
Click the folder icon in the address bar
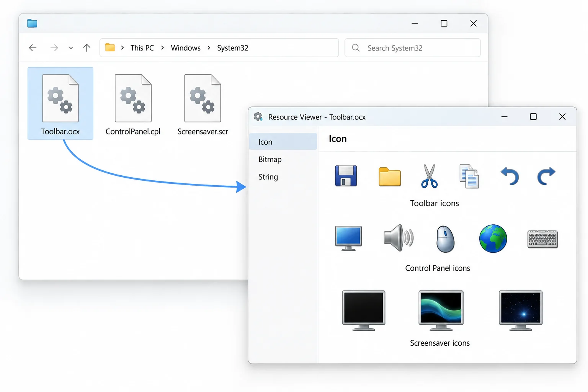(x=110, y=47)
